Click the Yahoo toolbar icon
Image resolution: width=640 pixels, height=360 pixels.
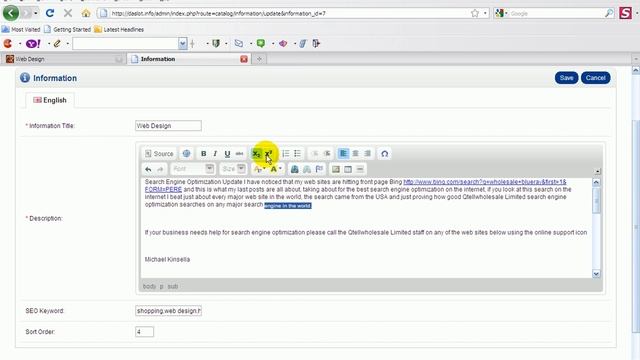(x=33, y=43)
